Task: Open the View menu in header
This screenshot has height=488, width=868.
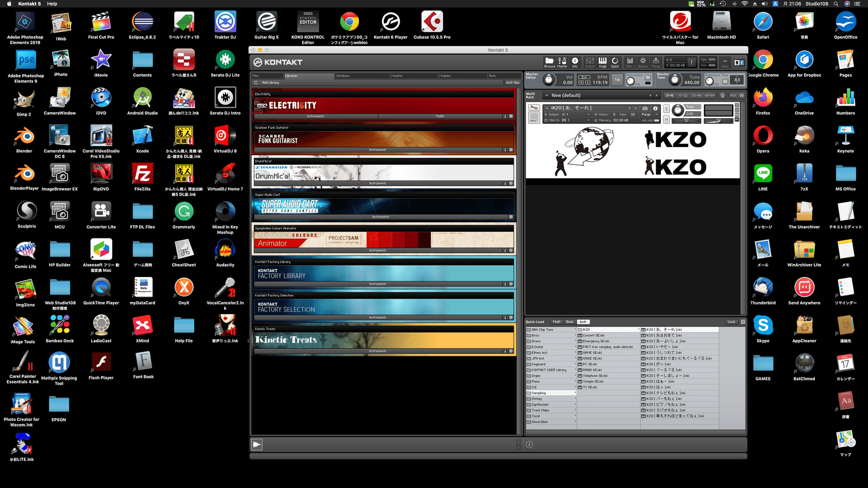Action: (725, 62)
